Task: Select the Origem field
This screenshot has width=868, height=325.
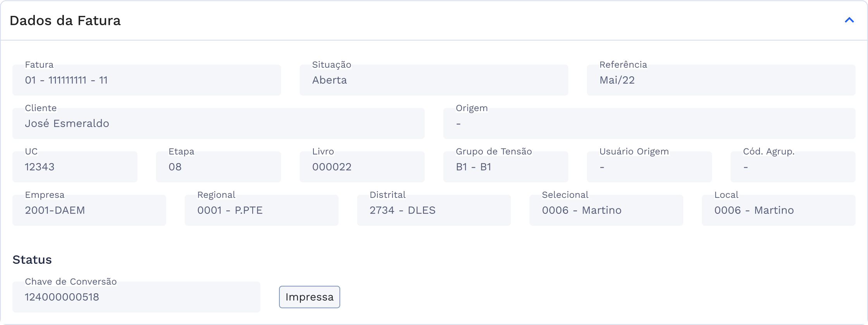Action: point(649,124)
